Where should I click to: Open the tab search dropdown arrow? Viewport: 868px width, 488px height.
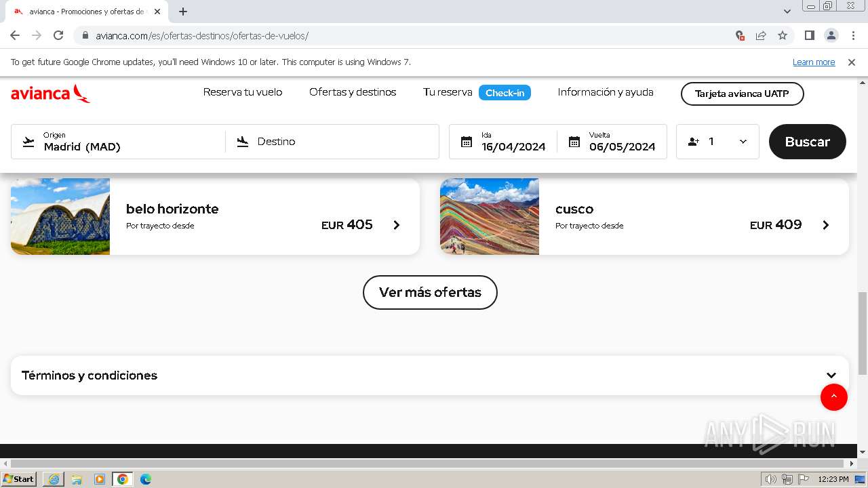click(x=787, y=12)
